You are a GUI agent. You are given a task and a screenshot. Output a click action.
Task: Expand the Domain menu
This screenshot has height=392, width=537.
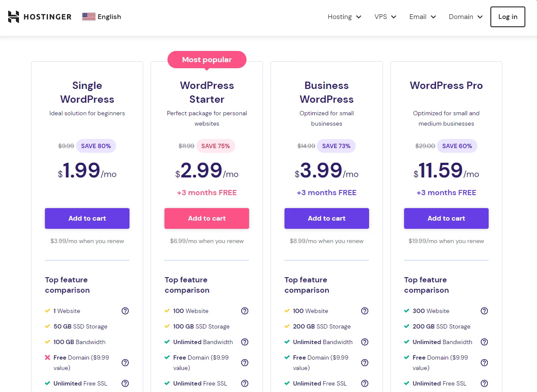tap(466, 17)
